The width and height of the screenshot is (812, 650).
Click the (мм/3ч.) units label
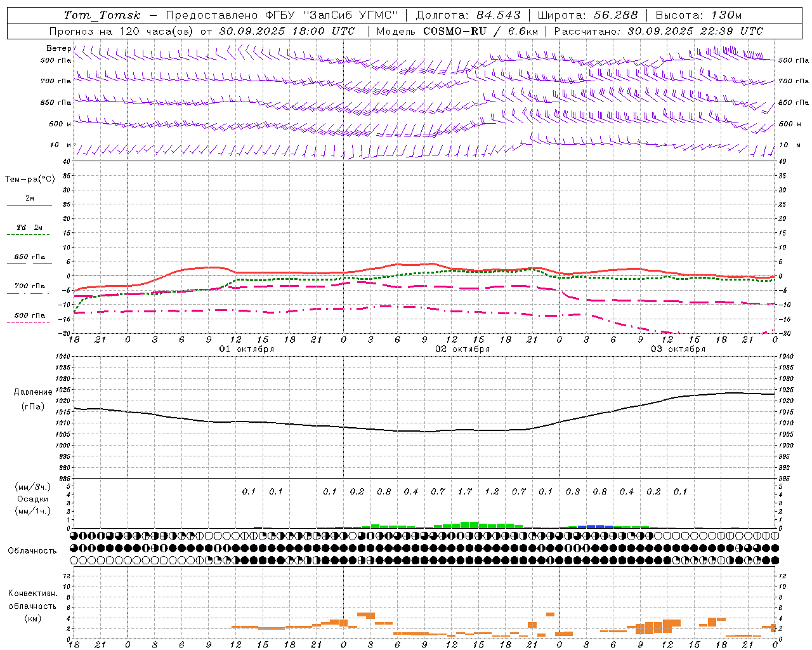32,487
